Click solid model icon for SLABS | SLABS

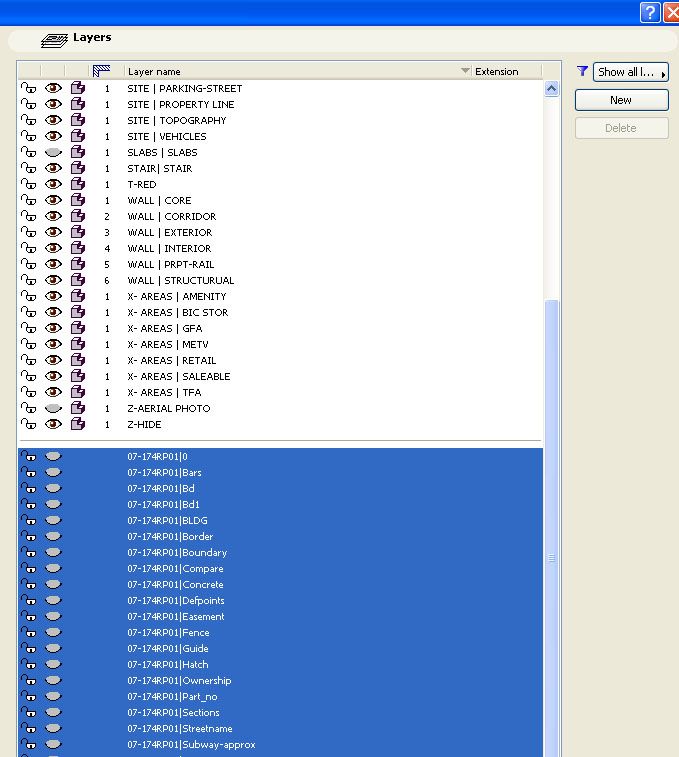pyautogui.click(x=78, y=152)
